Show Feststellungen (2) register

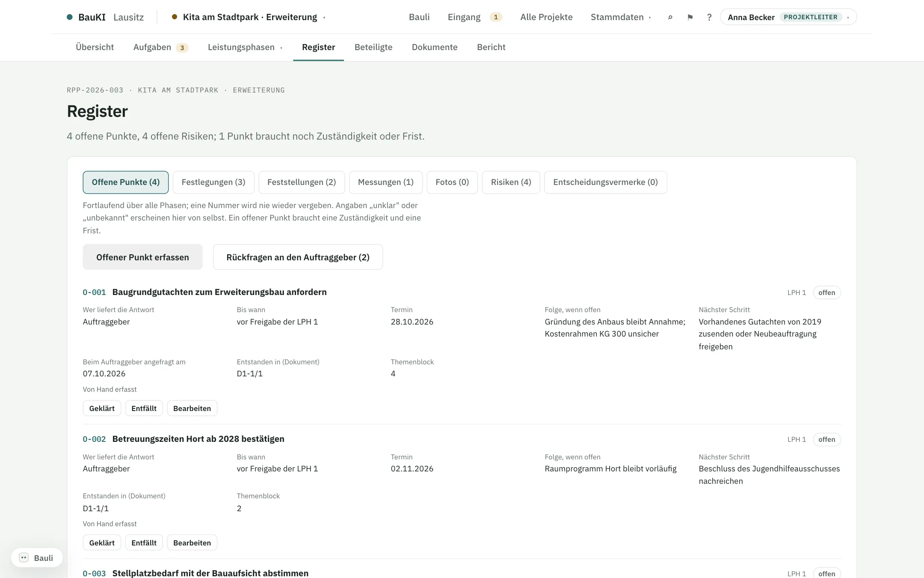click(x=302, y=182)
